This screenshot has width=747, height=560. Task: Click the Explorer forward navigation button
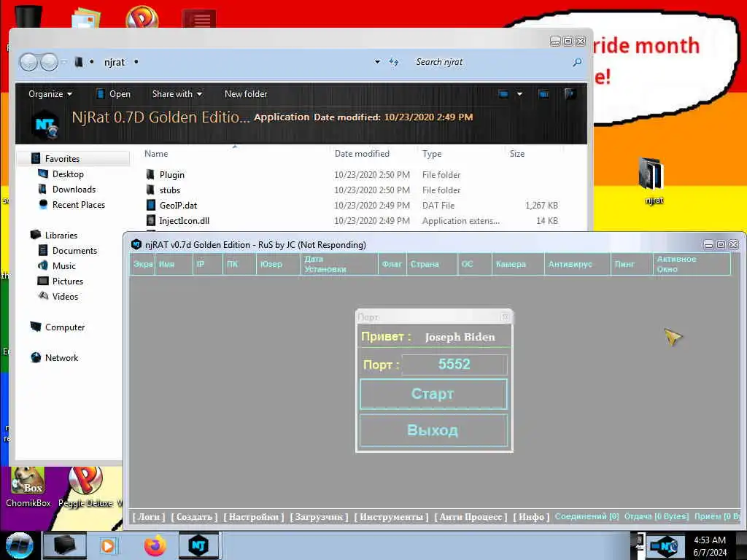point(49,62)
